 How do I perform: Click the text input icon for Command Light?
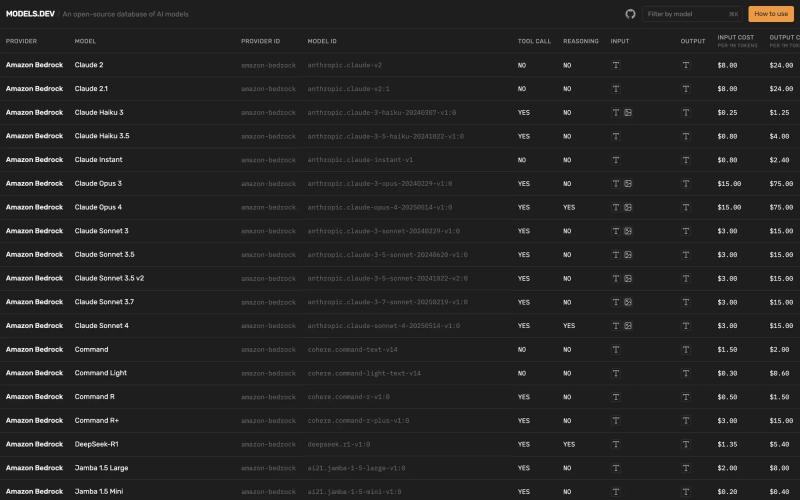tap(616, 373)
